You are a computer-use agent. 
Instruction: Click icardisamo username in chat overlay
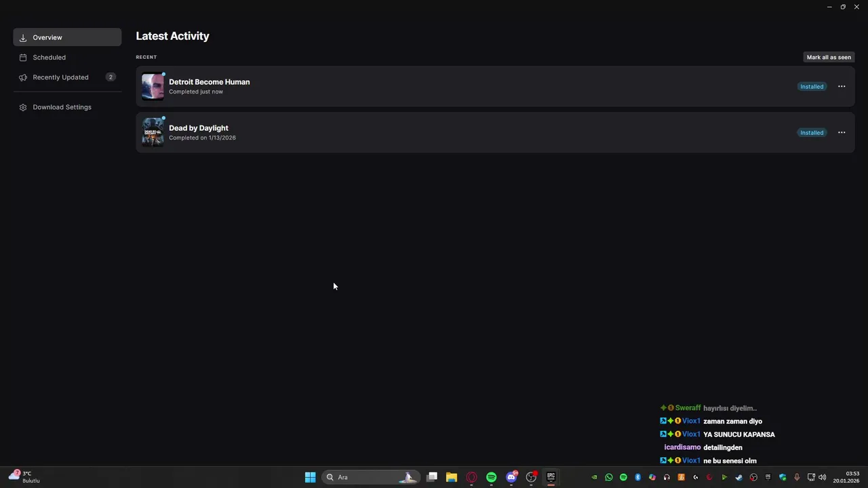pos(682,447)
